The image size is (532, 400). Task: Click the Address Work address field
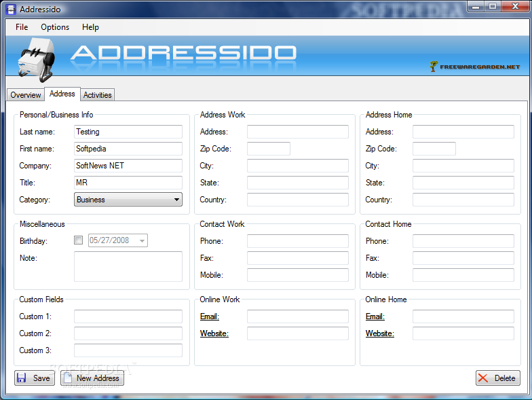297,132
